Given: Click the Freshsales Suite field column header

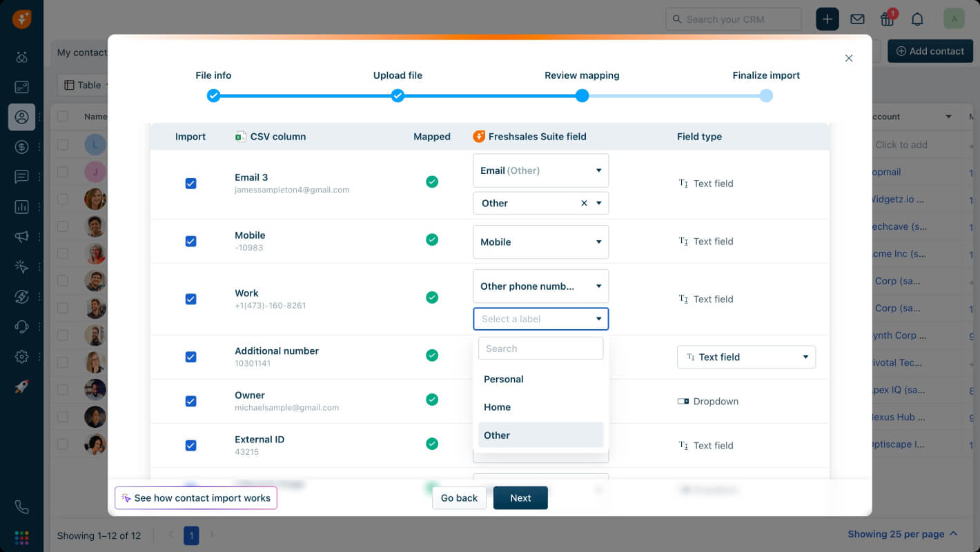Looking at the screenshot, I should [x=529, y=137].
